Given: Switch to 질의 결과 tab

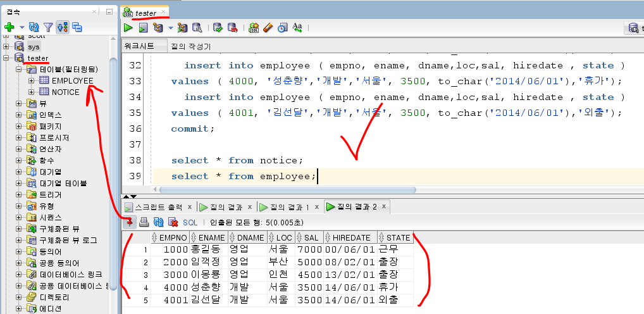Looking at the screenshot, I should [x=225, y=207].
